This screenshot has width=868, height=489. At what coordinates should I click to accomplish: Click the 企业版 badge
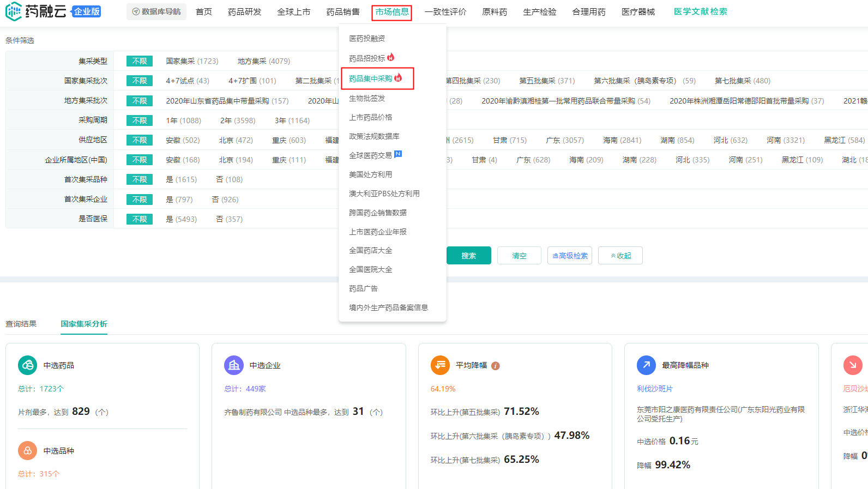(87, 11)
